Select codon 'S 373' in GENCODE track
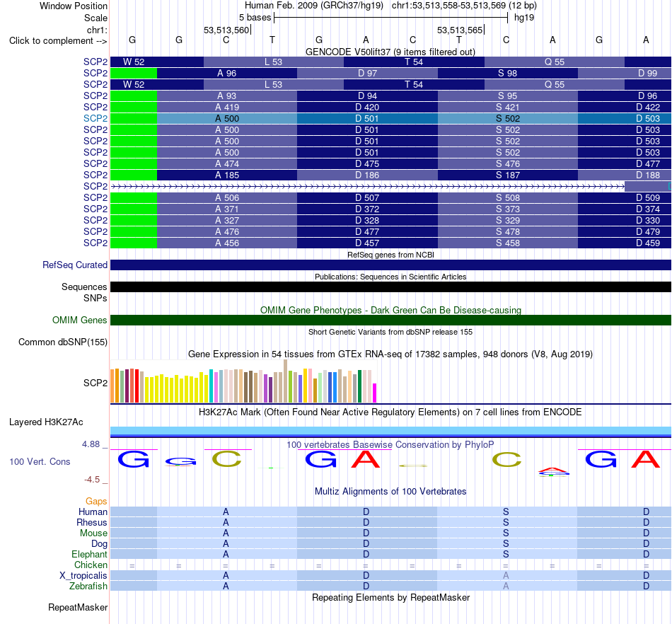 point(507,209)
